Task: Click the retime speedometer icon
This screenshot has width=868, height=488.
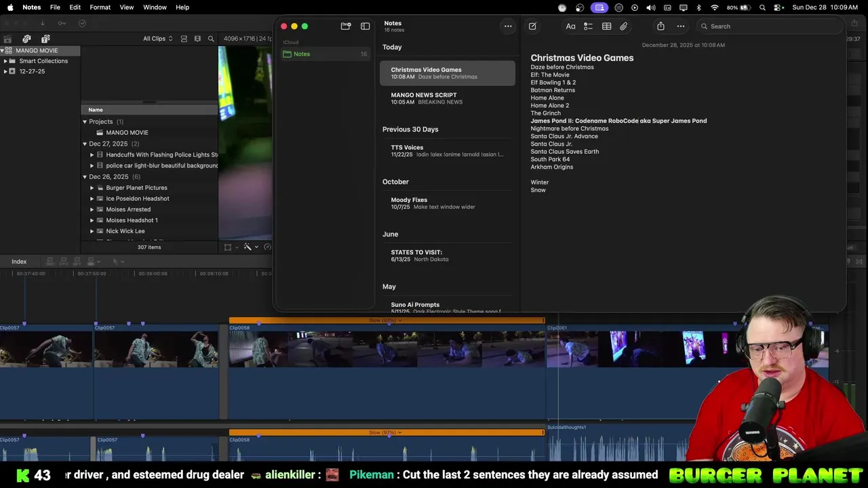Action: (267, 247)
